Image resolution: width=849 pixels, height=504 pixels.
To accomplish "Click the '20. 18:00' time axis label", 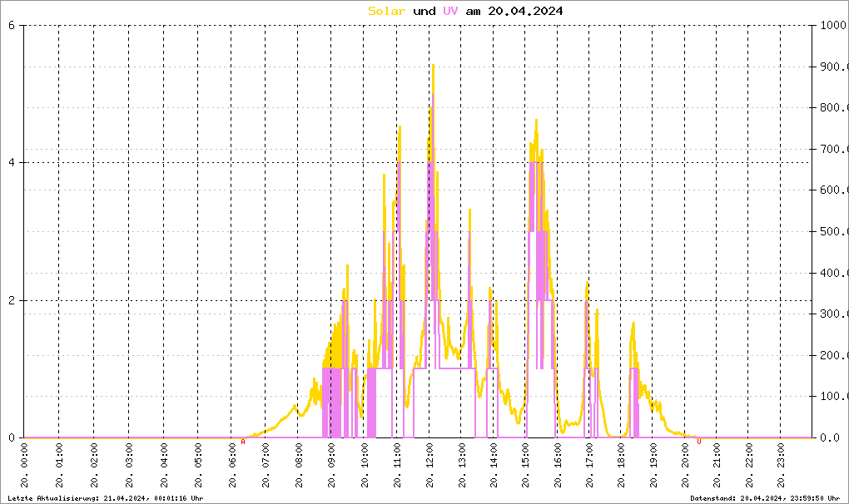I will 621,467.
